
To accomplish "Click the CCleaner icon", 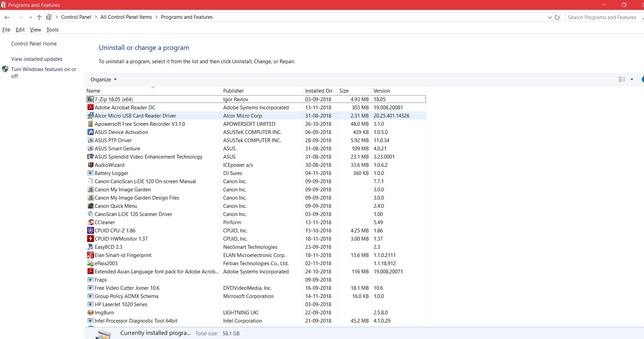I will pyautogui.click(x=91, y=222).
